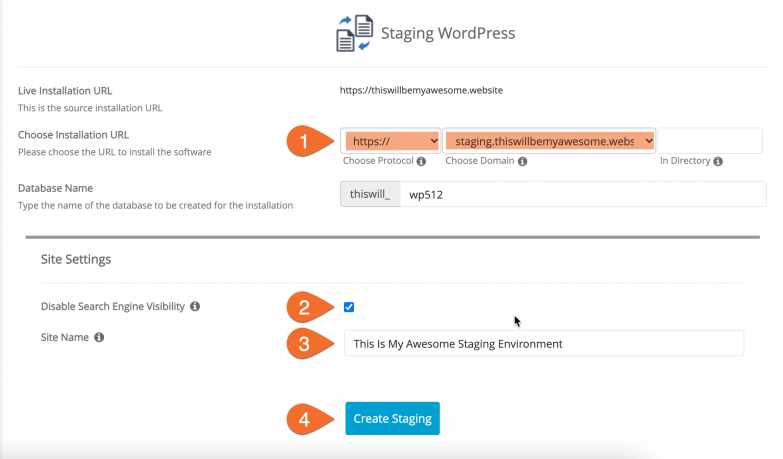Click the thiswill_ database prefix box

pyautogui.click(x=370, y=195)
